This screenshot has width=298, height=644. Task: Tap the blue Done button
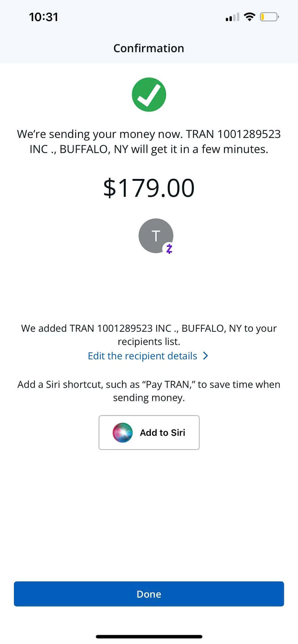(149, 594)
